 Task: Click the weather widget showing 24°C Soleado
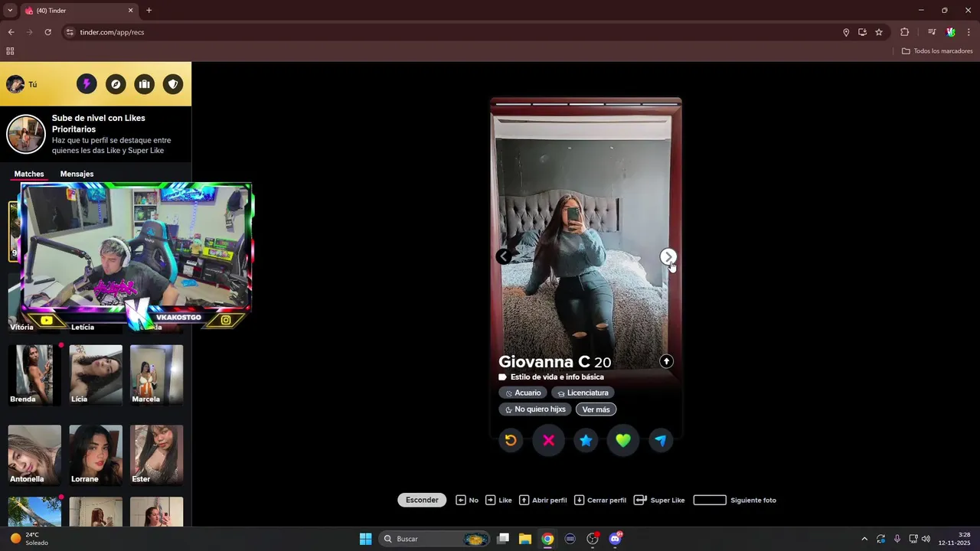coord(29,539)
